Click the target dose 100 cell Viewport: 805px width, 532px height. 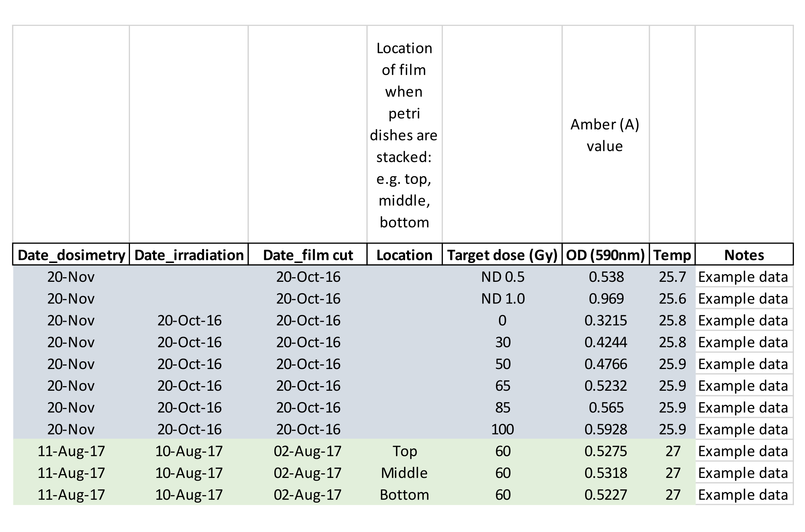coord(502,429)
